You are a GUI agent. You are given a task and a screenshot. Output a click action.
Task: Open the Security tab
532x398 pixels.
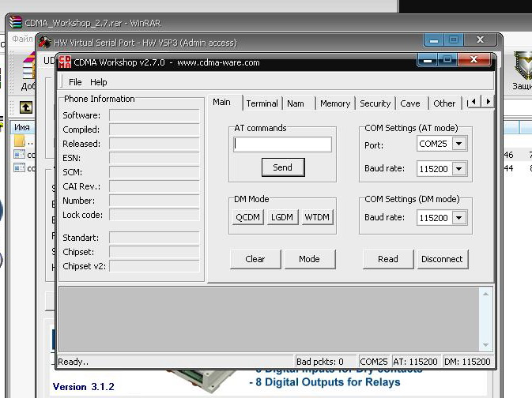tap(375, 103)
